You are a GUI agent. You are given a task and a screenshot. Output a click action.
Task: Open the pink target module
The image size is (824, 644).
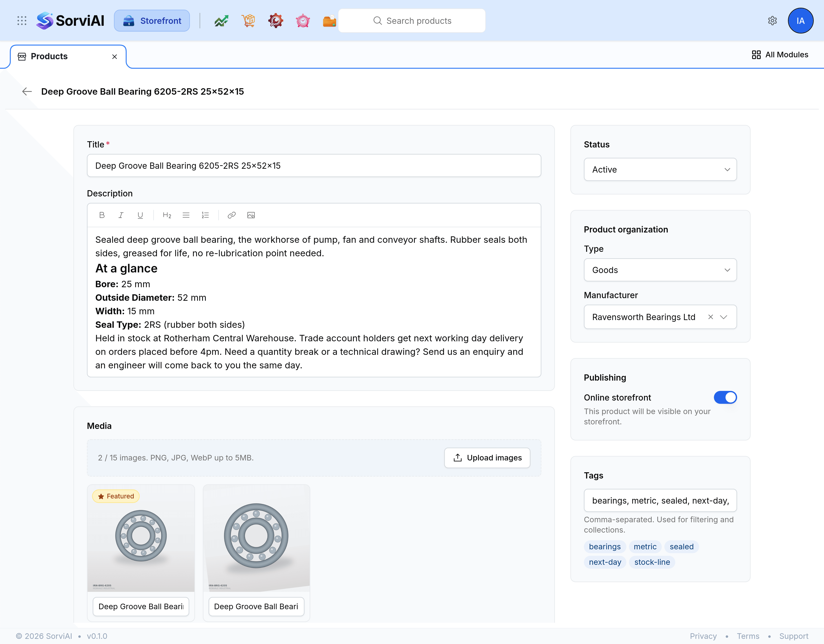tap(303, 21)
